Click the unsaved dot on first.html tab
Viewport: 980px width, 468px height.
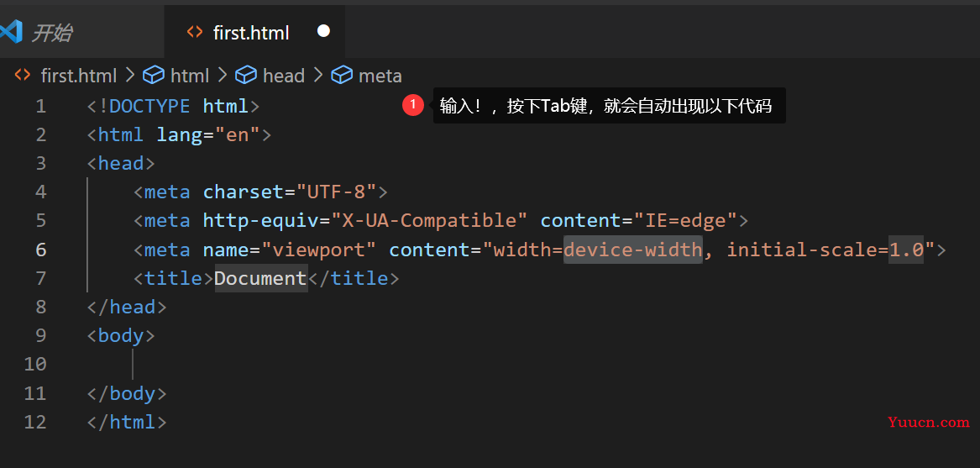323,30
